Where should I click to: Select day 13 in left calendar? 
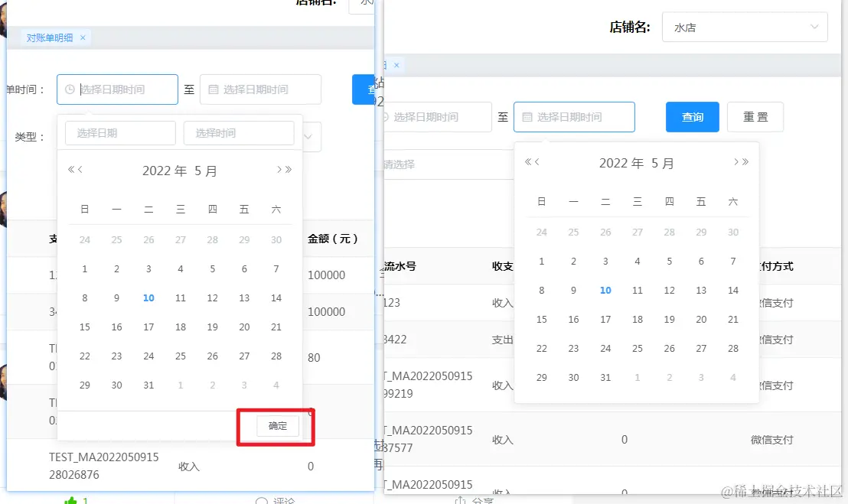[x=244, y=298]
